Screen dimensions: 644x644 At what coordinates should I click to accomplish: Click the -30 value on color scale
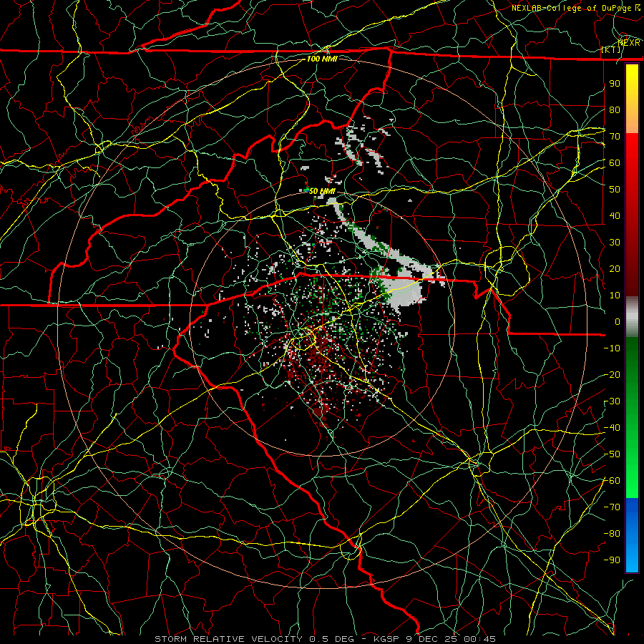point(612,401)
